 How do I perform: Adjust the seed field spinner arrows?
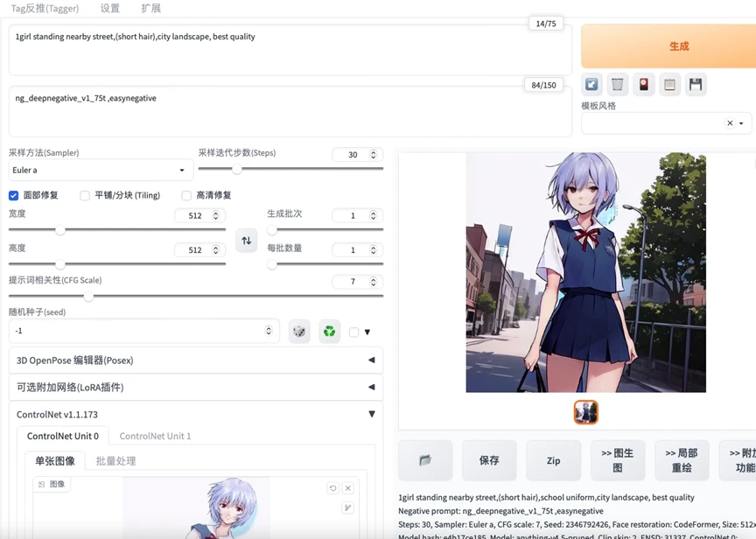coord(269,330)
